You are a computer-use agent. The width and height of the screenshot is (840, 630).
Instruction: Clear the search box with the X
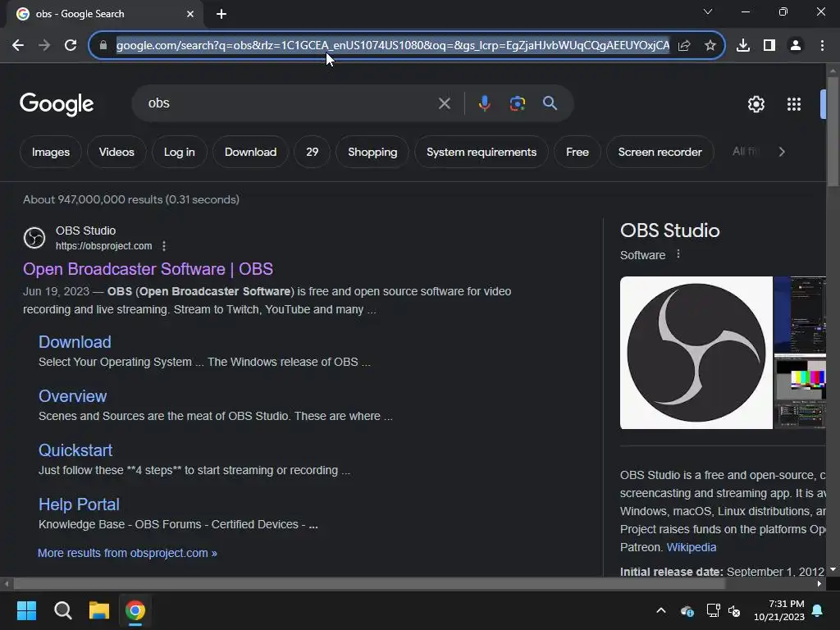point(445,103)
